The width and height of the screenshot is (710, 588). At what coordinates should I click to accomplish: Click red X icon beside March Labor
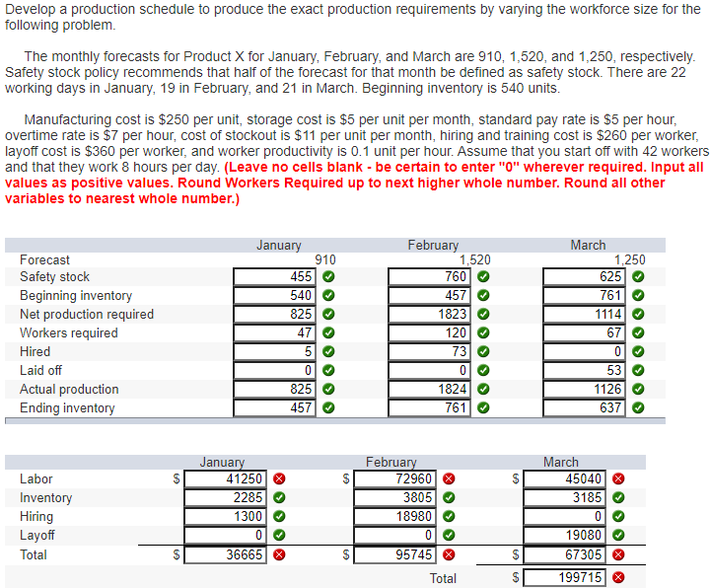click(618, 478)
